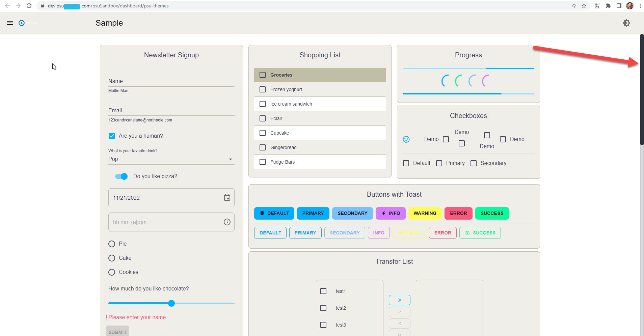
Task: Click the page share icon in the toolbar
Action: [x=573, y=6]
